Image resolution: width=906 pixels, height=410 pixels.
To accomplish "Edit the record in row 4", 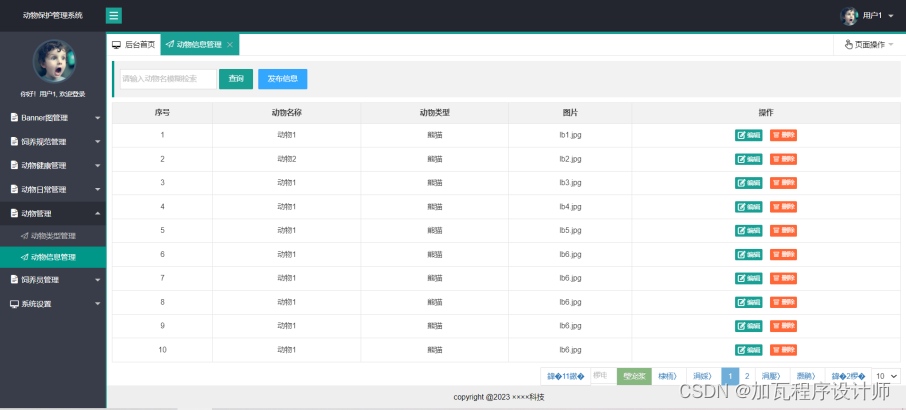I will pos(748,207).
